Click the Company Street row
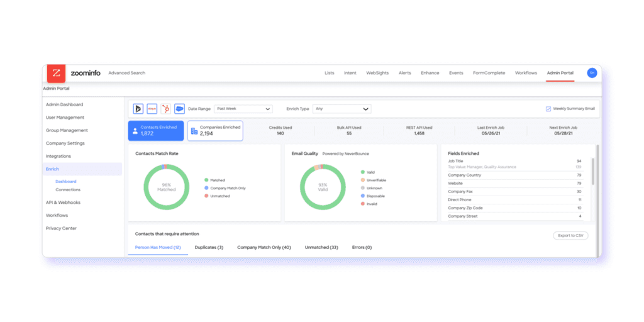Image resolution: width=644 pixels, height=322 pixels. [x=514, y=216]
